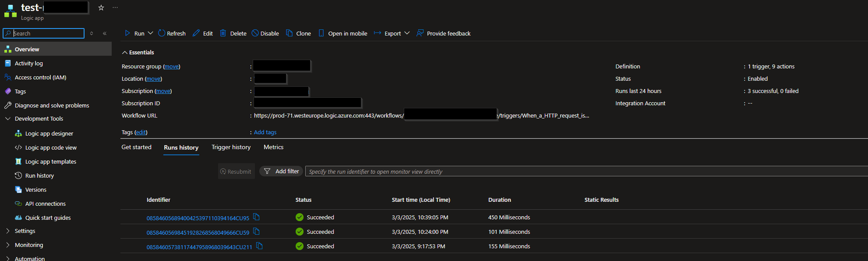
Task: Click the Tags icon in sidebar
Action: [8, 91]
